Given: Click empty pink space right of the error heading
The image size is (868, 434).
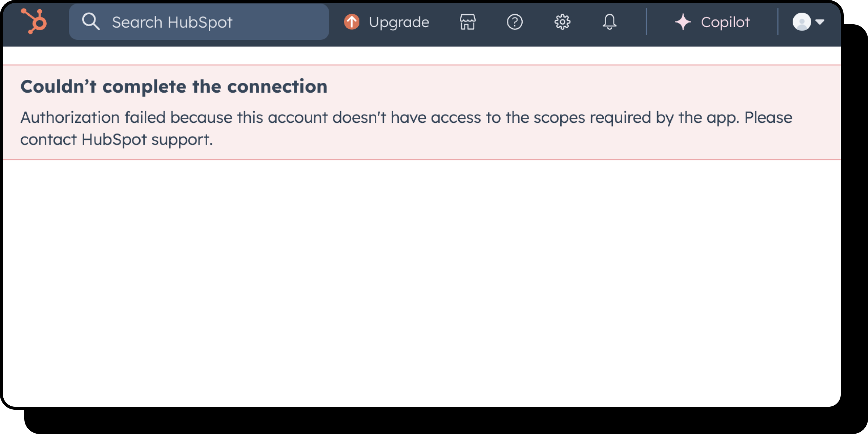Looking at the screenshot, I should click(x=589, y=87).
